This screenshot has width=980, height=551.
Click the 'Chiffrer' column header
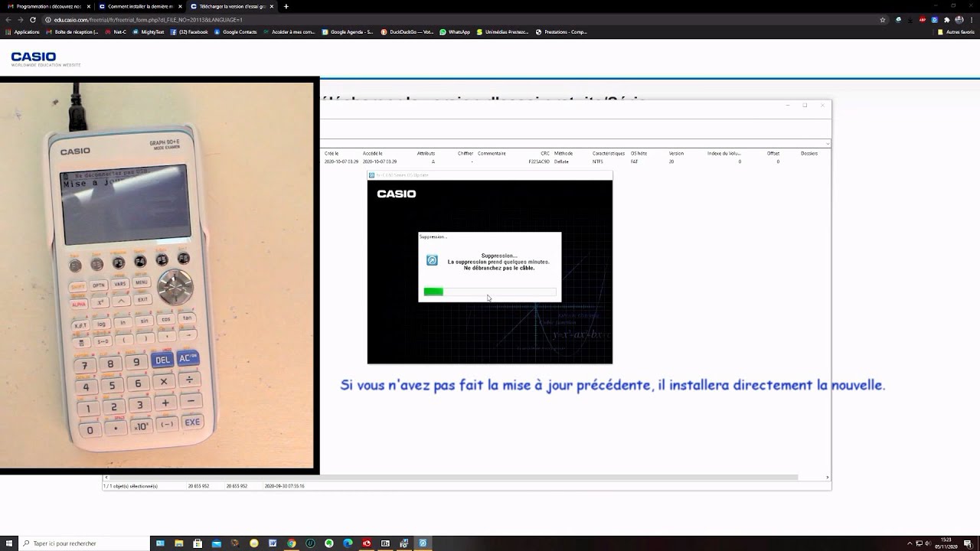465,153
